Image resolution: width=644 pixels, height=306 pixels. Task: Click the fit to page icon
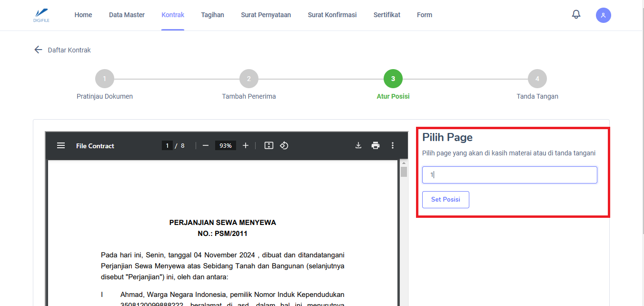click(269, 146)
